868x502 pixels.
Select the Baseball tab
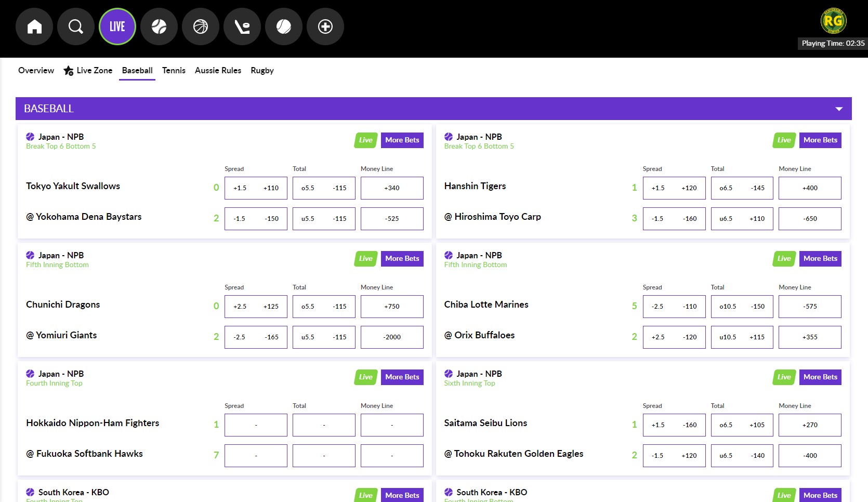click(x=137, y=70)
